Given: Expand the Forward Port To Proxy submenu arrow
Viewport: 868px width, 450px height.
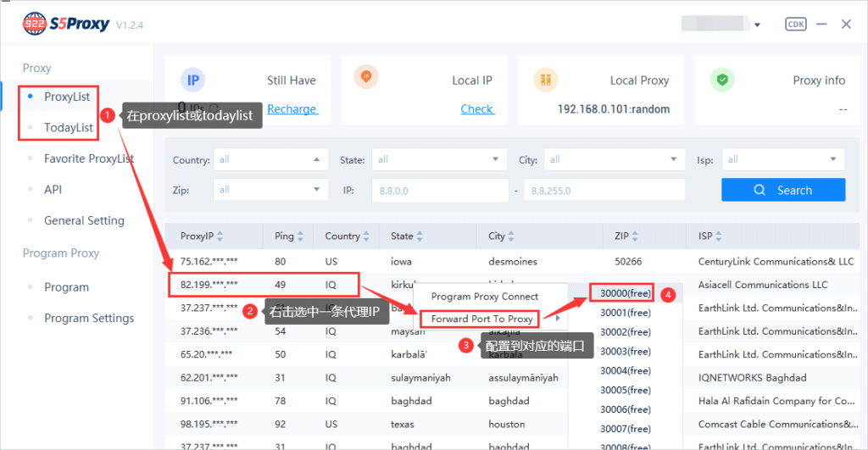Looking at the screenshot, I should [x=558, y=319].
